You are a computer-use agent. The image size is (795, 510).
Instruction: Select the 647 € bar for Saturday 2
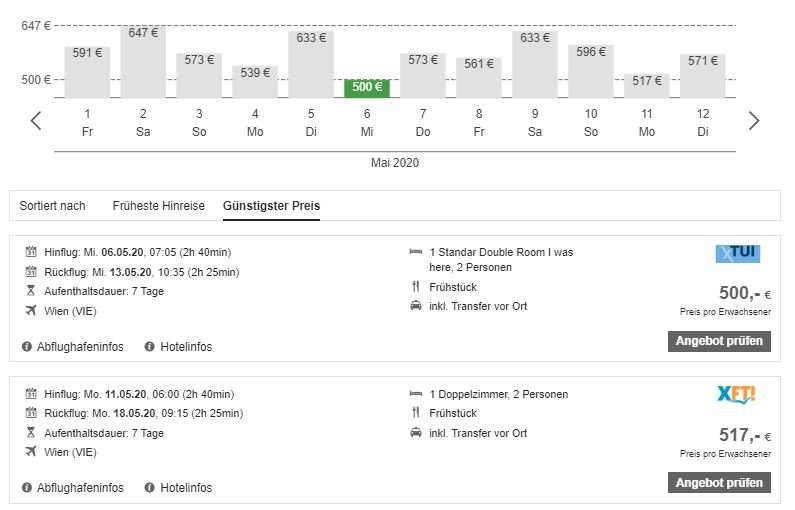click(x=143, y=62)
